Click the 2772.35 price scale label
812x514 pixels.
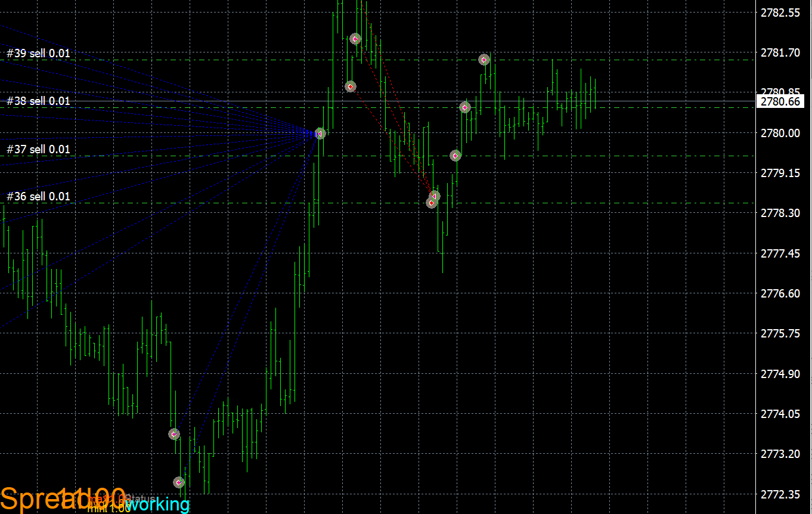(780, 494)
